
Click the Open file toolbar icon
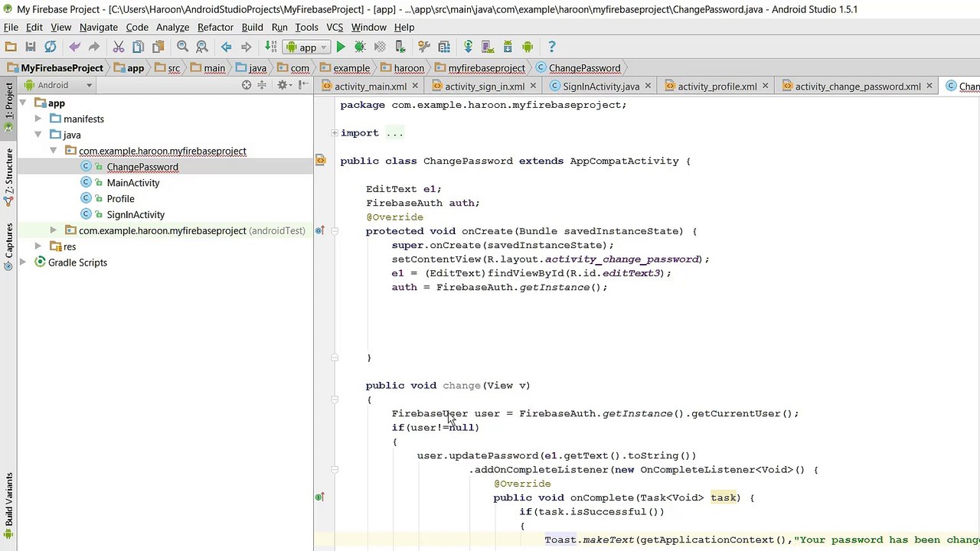11,47
